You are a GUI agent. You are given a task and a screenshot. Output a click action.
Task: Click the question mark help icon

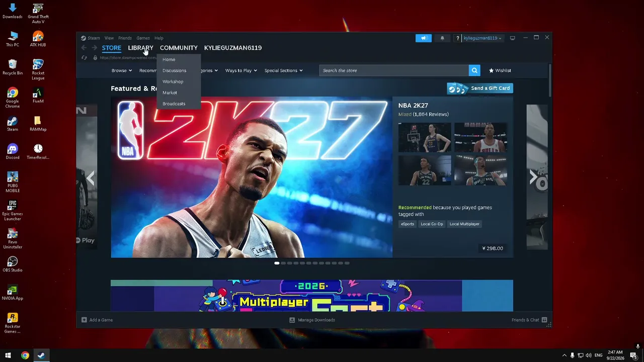457,38
